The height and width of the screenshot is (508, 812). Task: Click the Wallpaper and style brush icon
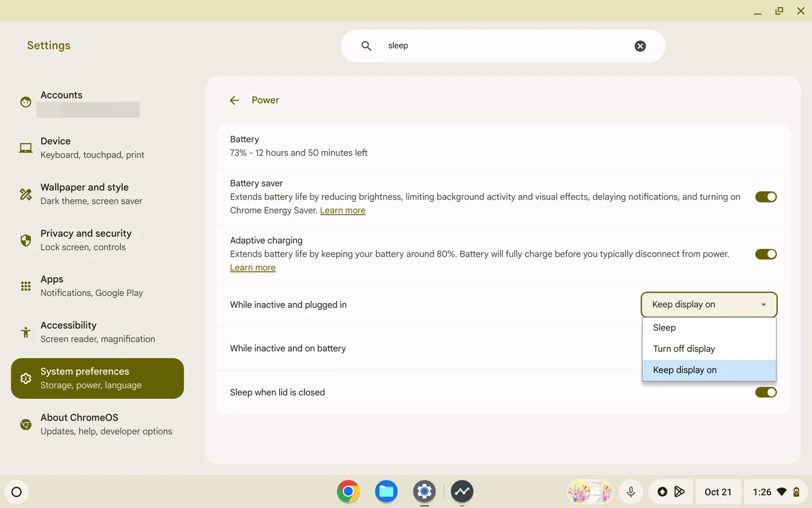pyautogui.click(x=26, y=194)
